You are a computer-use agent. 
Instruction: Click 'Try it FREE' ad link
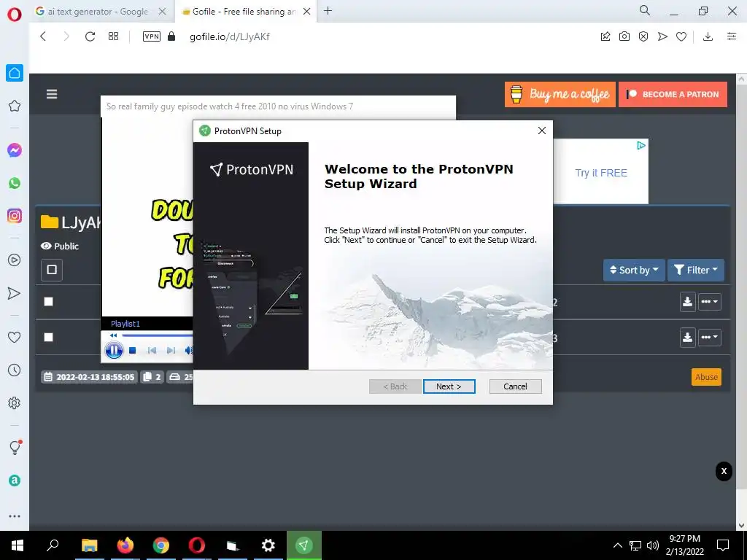[601, 173]
